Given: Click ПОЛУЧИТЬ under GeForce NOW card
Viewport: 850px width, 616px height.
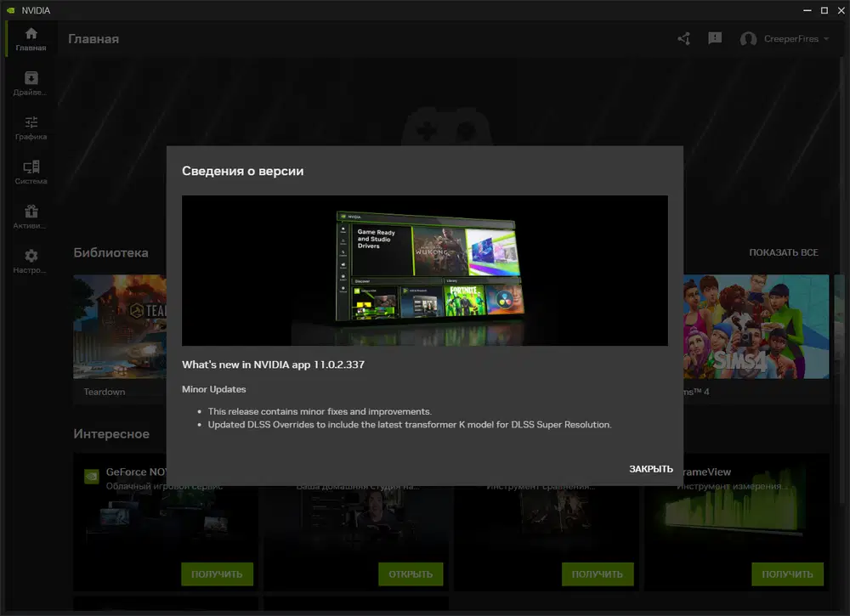Looking at the screenshot, I should click(217, 574).
